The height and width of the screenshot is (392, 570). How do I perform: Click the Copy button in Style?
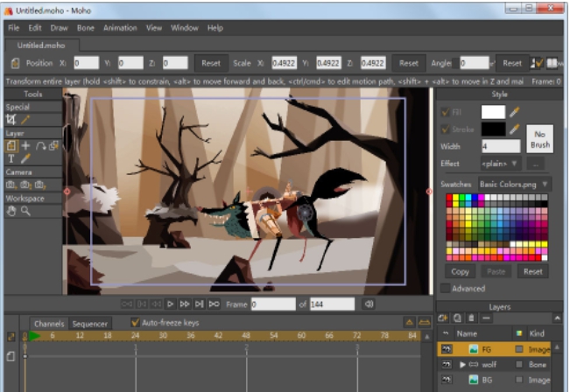click(460, 271)
